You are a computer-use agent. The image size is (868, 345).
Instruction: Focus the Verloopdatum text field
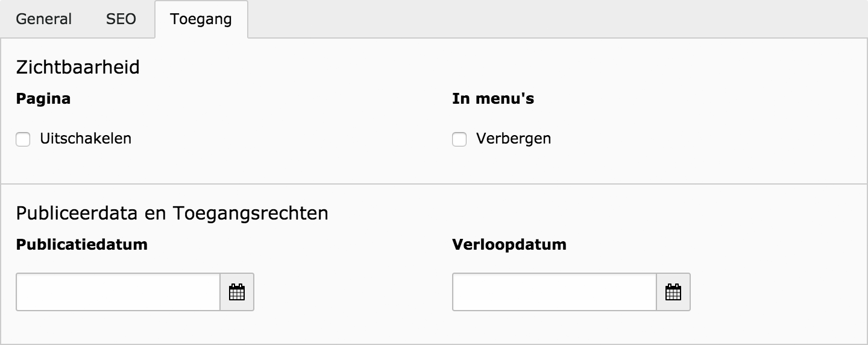(554, 293)
